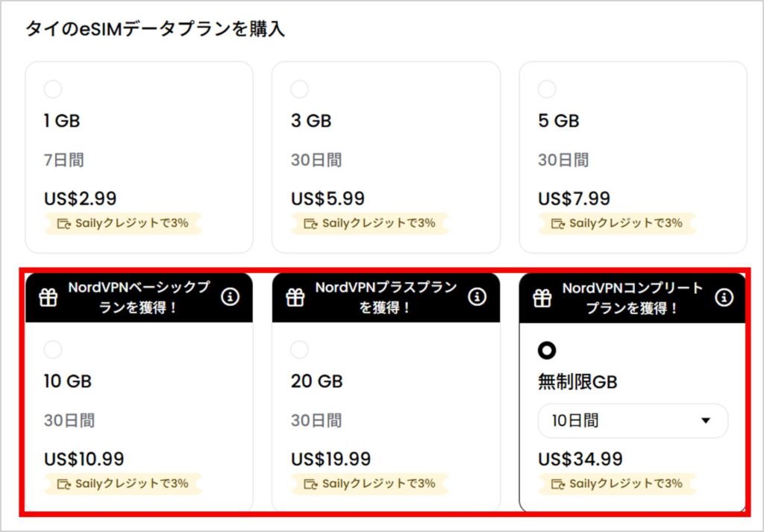The width and height of the screenshot is (764, 532).
Task: Select the 5 GB plan radio button
Action: pyautogui.click(x=547, y=90)
